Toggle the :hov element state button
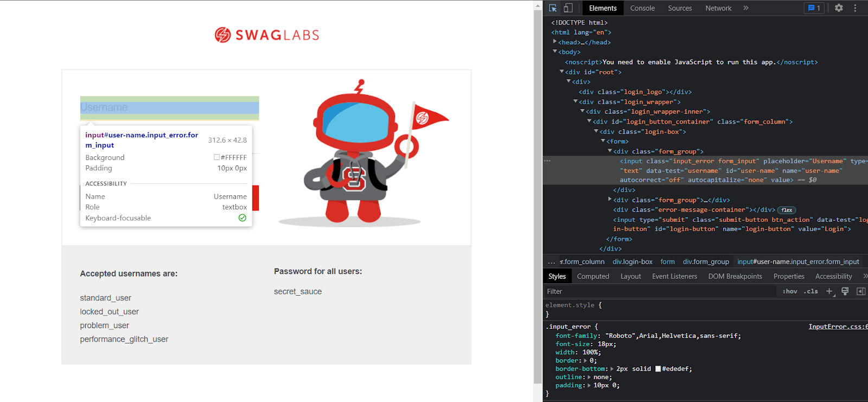868x402 pixels. [790, 291]
